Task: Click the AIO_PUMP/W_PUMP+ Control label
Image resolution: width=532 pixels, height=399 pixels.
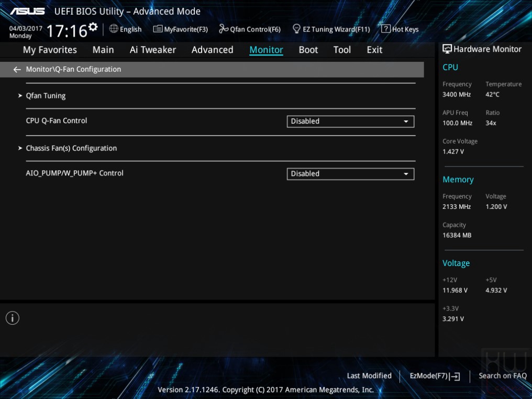Action: 75,173
